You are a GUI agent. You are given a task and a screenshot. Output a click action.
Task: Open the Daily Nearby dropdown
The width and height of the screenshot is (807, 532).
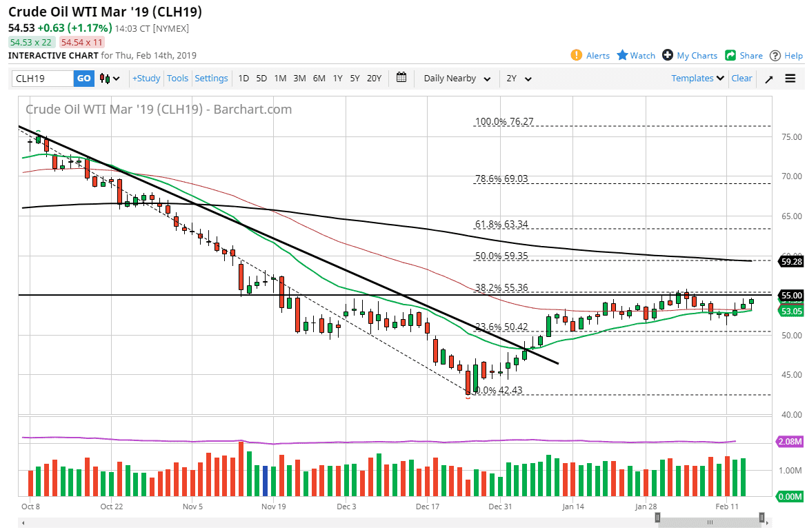click(x=456, y=78)
